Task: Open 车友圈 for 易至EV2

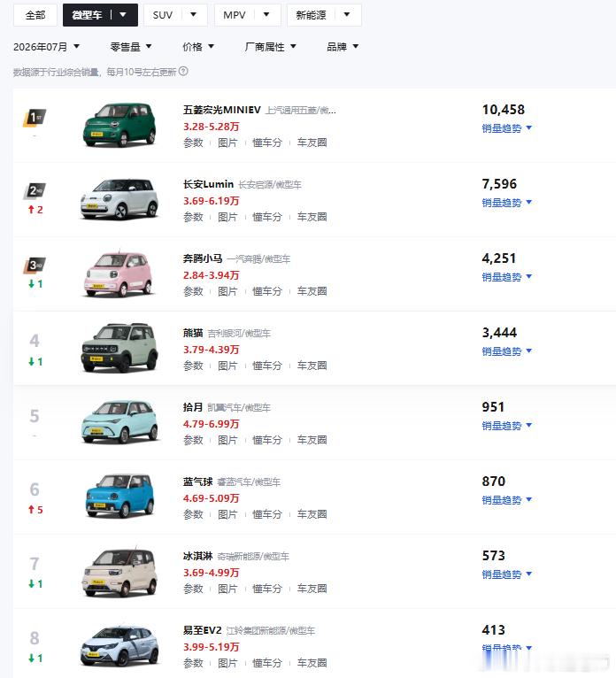Action: 312,663
